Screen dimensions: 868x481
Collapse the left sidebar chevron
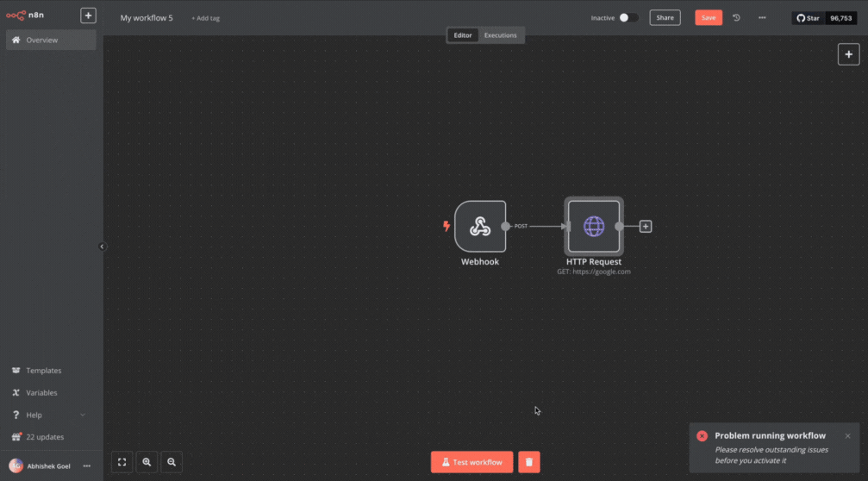coord(102,247)
